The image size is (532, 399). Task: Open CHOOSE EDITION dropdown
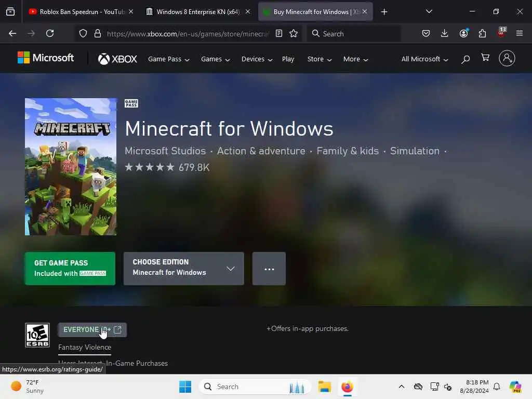pos(183,269)
